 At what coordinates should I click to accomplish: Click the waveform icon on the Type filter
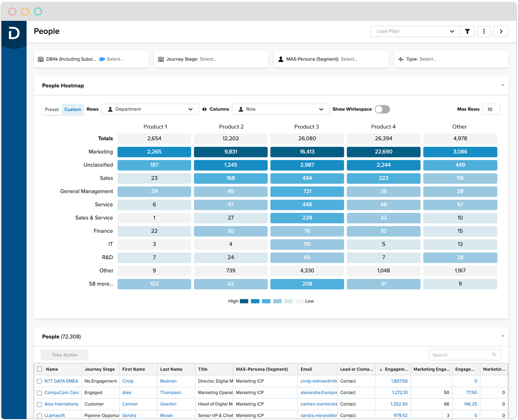click(x=401, y=58)
